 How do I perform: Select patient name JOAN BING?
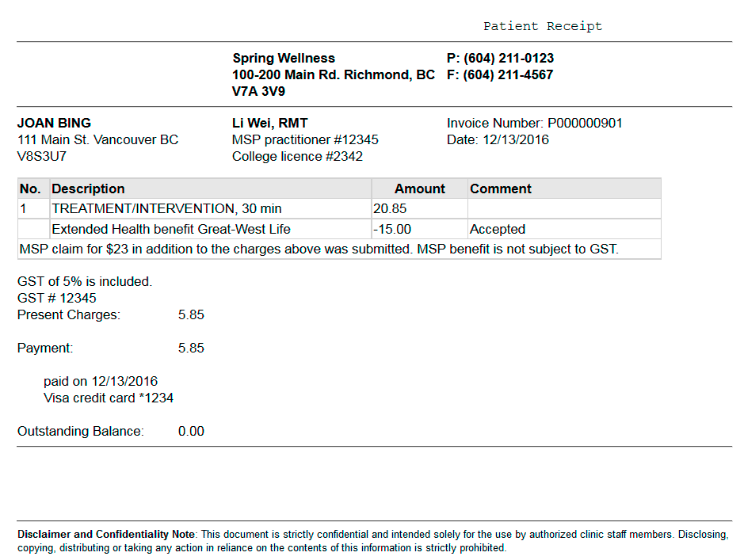(54, 124)
